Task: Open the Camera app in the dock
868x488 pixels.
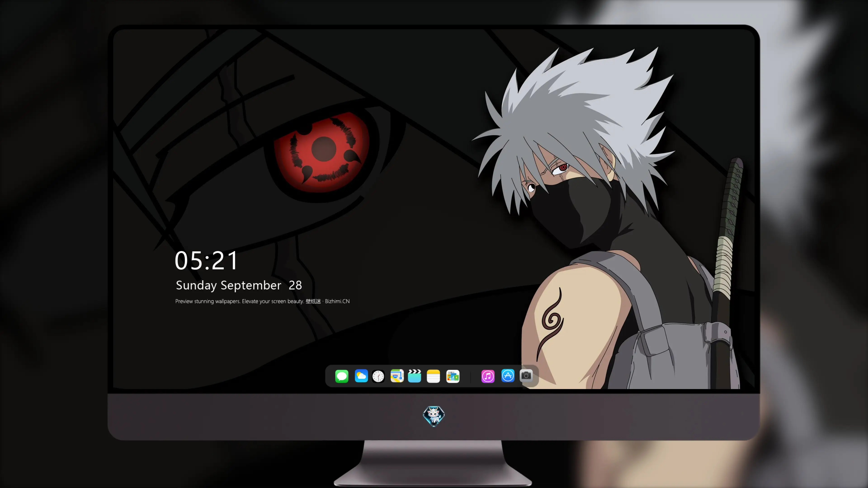Action: click(526, 375)
